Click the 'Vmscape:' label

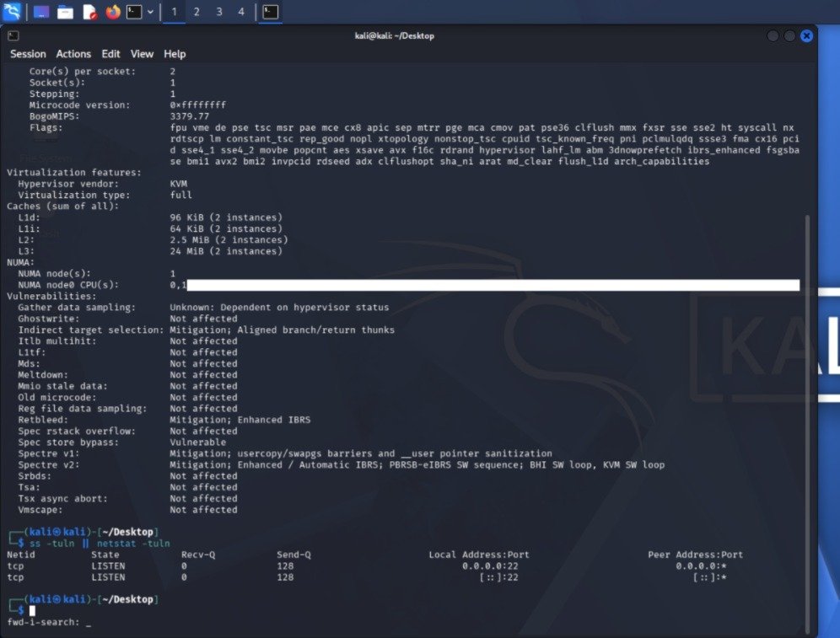pyautogui.click(x=40, y=510)
